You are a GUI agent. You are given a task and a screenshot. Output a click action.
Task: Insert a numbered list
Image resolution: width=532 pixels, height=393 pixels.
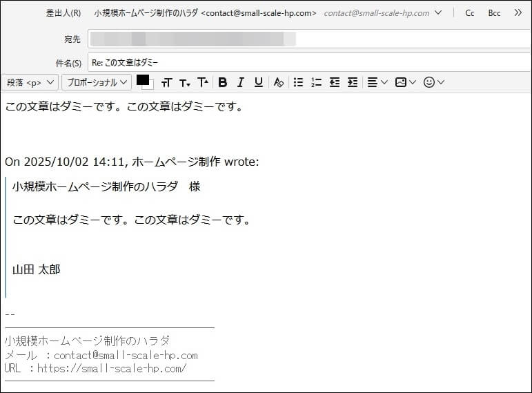click(x=316, y=82)
